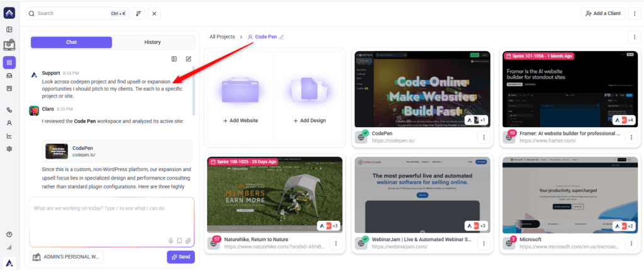Click the attachment paperclip icon in chat input
Viewport: 644px width, 270px height.
188,241
